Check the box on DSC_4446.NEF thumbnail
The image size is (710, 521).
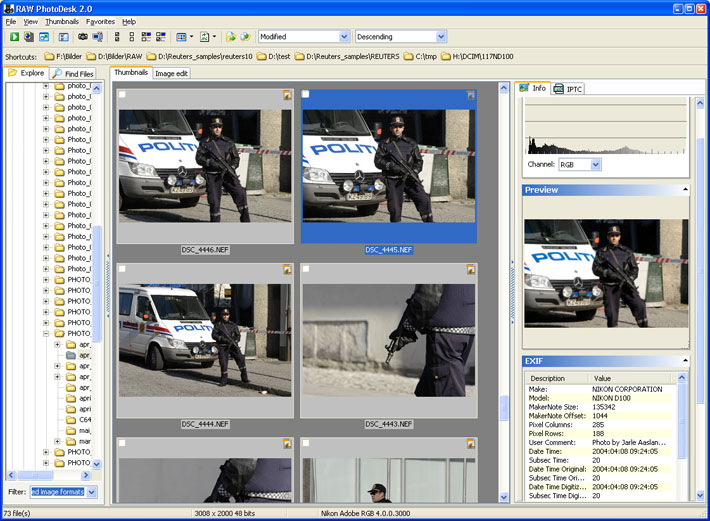tap(122, 94)
